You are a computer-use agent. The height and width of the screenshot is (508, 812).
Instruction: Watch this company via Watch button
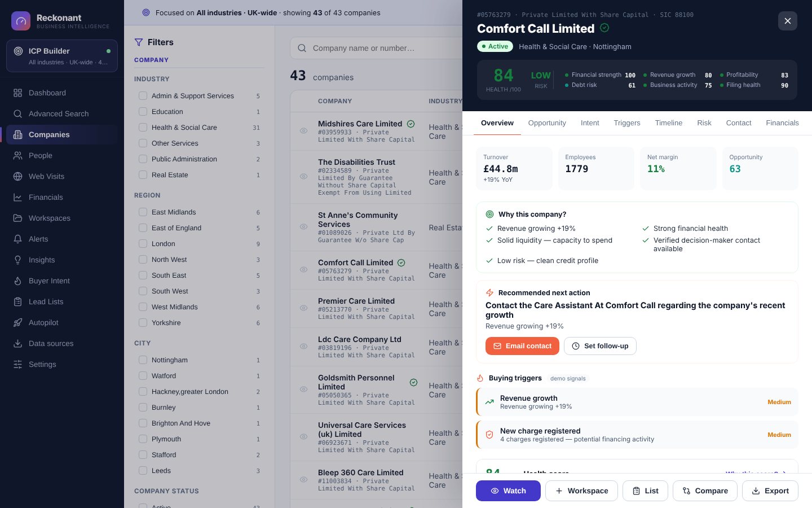(508, 491)
